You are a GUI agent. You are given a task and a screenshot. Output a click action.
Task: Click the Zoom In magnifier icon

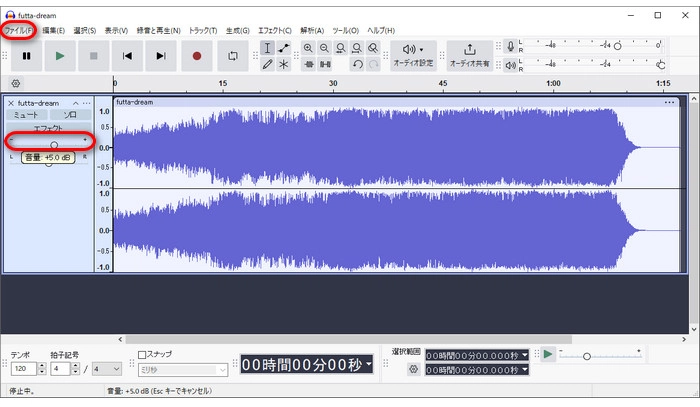(x=308, y=48)
